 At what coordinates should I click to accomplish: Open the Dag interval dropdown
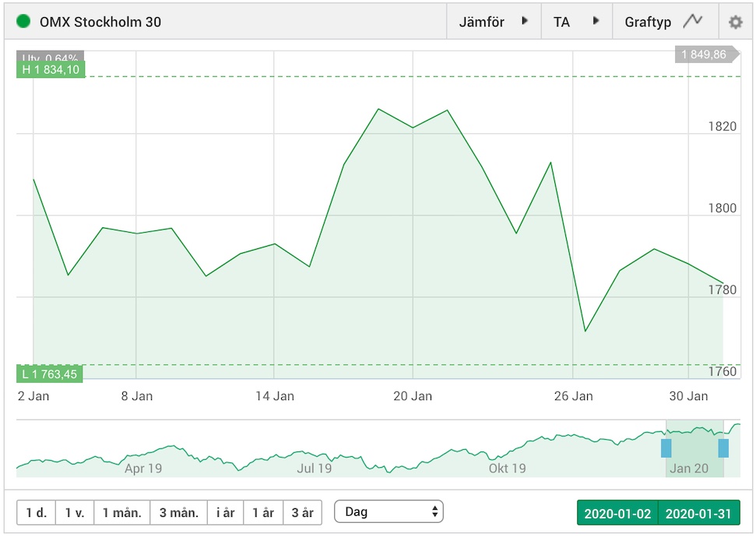tap(389, 511)
